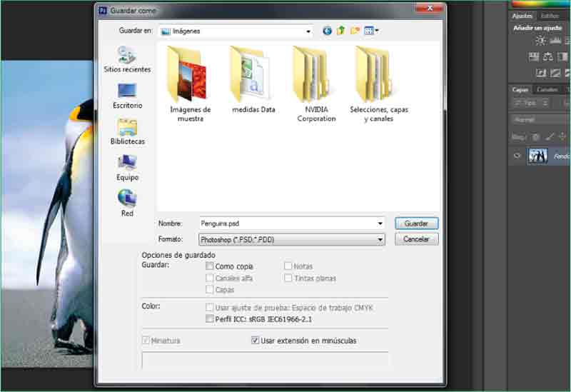Open the view menu dropdown arrow
This screenshot has width=571, height=392.
point(377,31)
